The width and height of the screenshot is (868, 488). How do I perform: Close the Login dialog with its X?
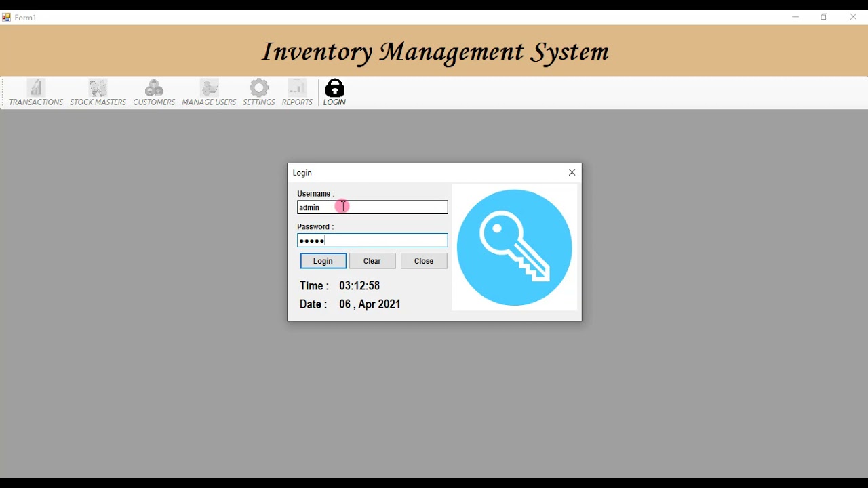point(572,173)
